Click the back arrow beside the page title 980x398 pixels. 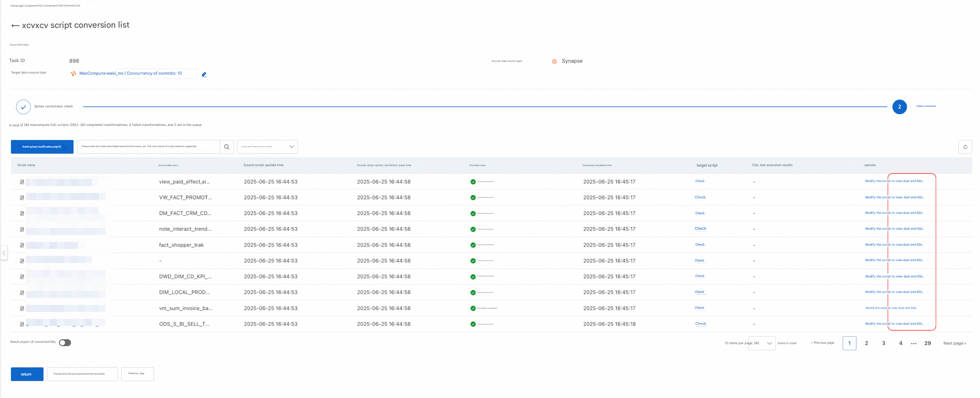[x=15, y=25]
